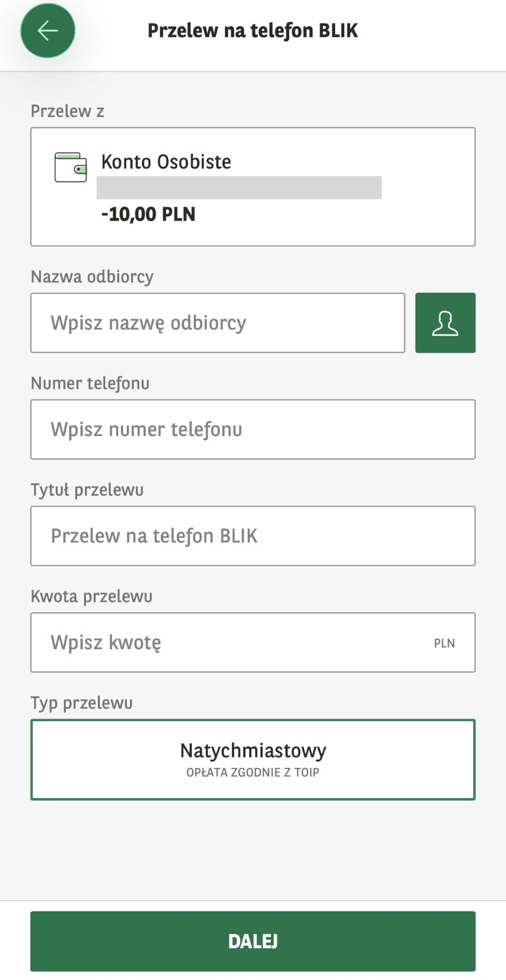Focus the Wpisz kwotę amount field
This screenshot has width=506, height=980.
(x=253, y=642)
